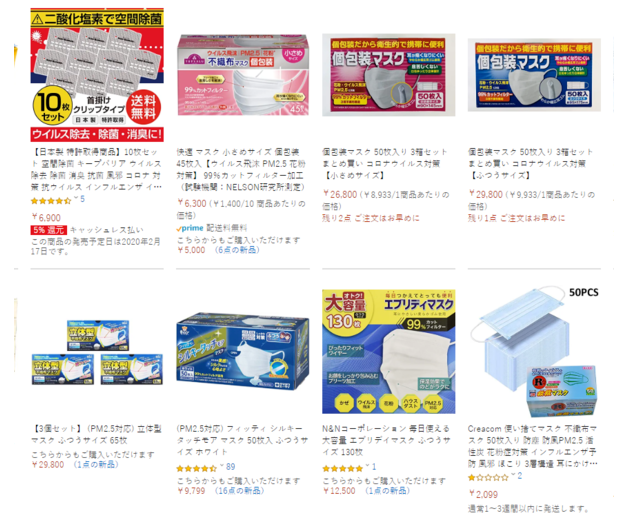This screenshot has width=627, height=523.
Task: Open the 50PCS blue disposable mask image
Action: (534, 352)
